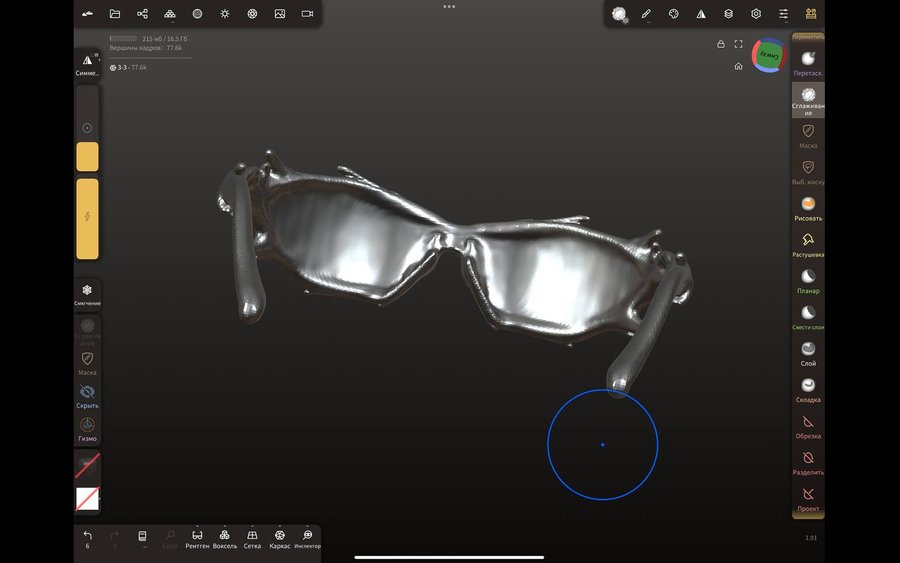900x563 pixels.
Task: Toggle the Сетка grid display
Action: click(x=252, y=539)
